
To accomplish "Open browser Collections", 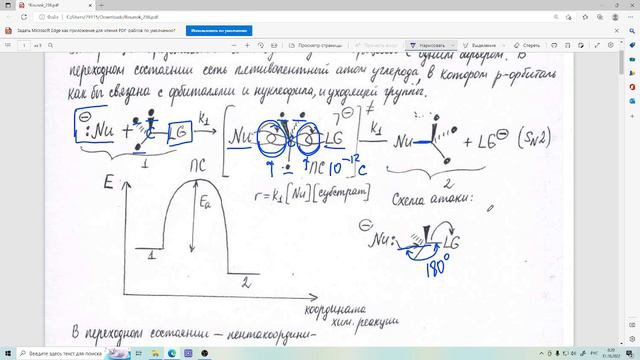I will tap(600, 17).
